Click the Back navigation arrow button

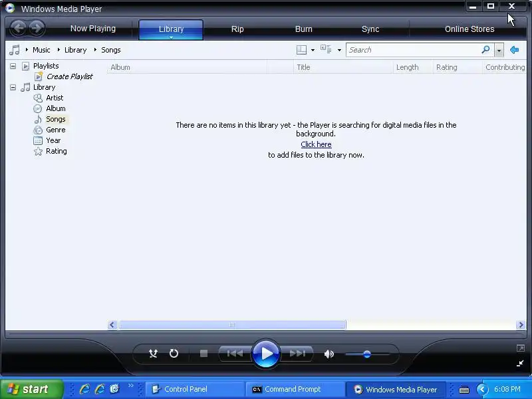[19, 28]
